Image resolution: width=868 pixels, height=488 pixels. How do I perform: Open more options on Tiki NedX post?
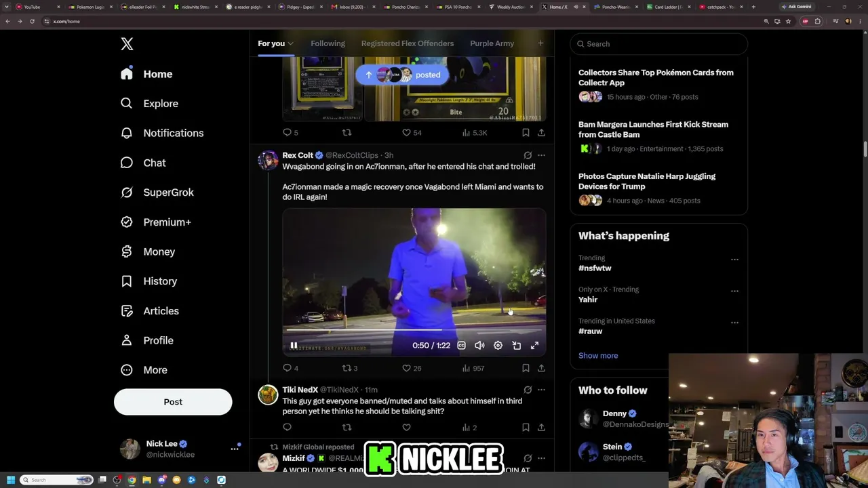[541, 390]
